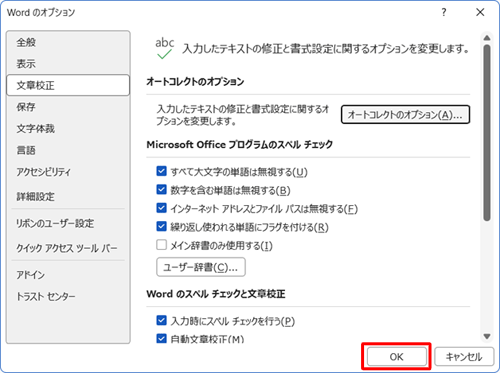Click the scrollbar up arrow
The image size is (500, 373).
[487, 38]
